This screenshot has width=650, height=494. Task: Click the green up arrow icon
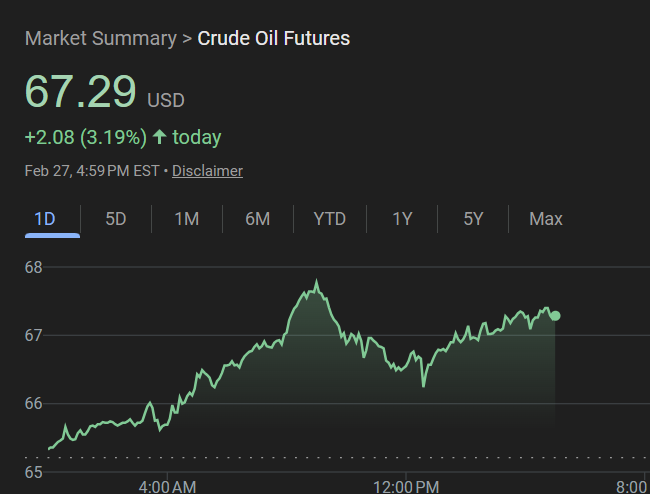(159, 137)
